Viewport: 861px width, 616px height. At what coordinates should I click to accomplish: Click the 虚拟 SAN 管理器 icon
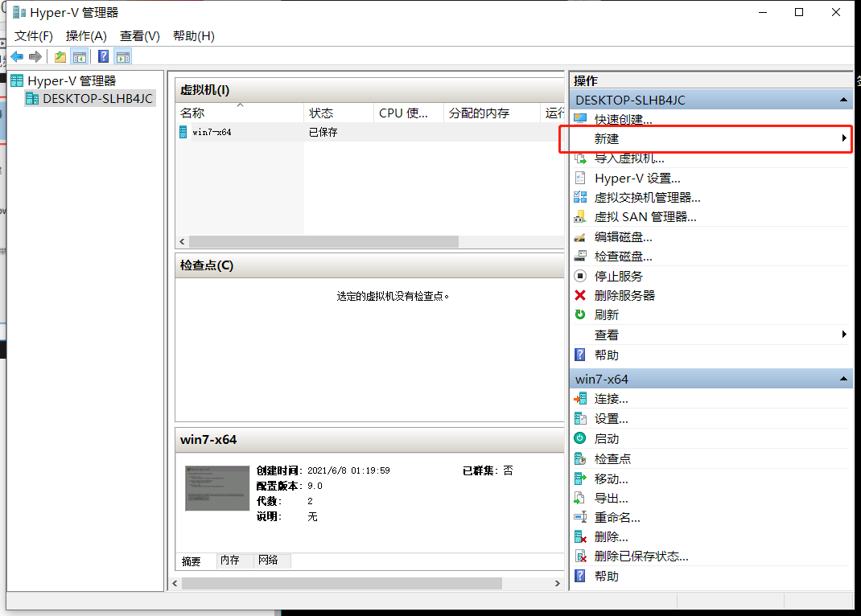(580, 217)
